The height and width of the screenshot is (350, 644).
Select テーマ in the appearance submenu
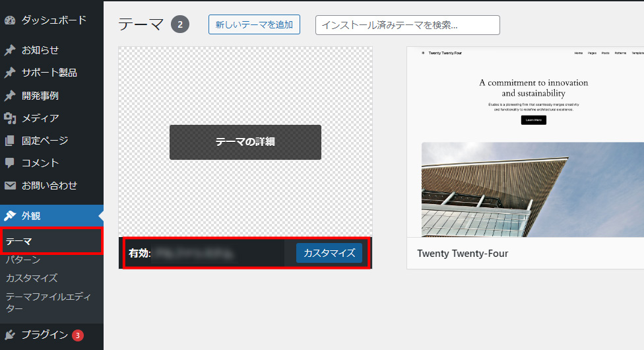(18, 242)
